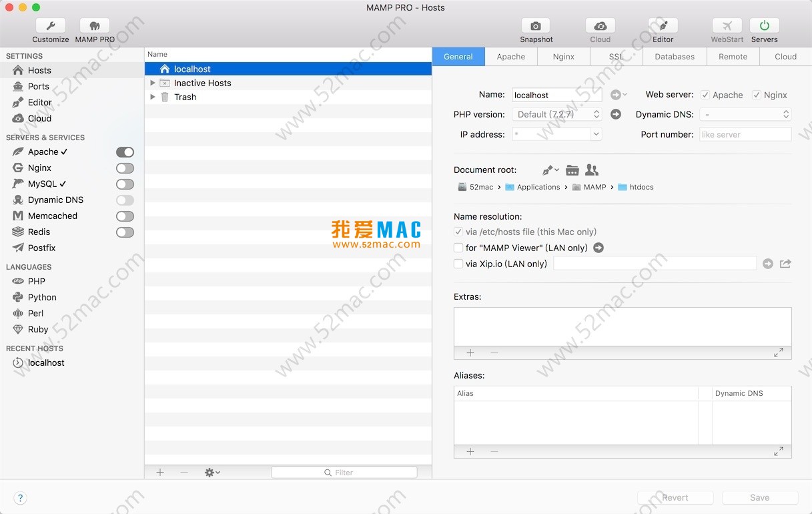This screenshot has height=514, width=812.
Task: Switch to the Nginx tab
Action: click(564, 57)
